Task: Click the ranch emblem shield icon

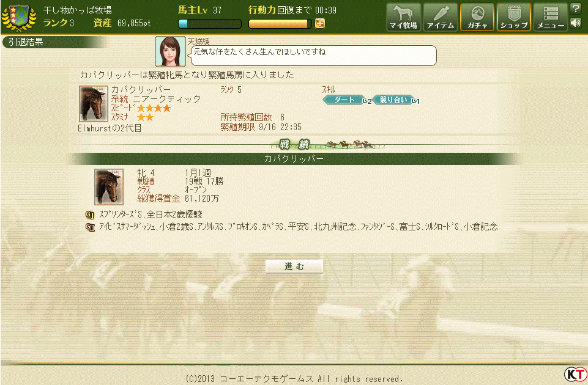Action: (19, 18)
